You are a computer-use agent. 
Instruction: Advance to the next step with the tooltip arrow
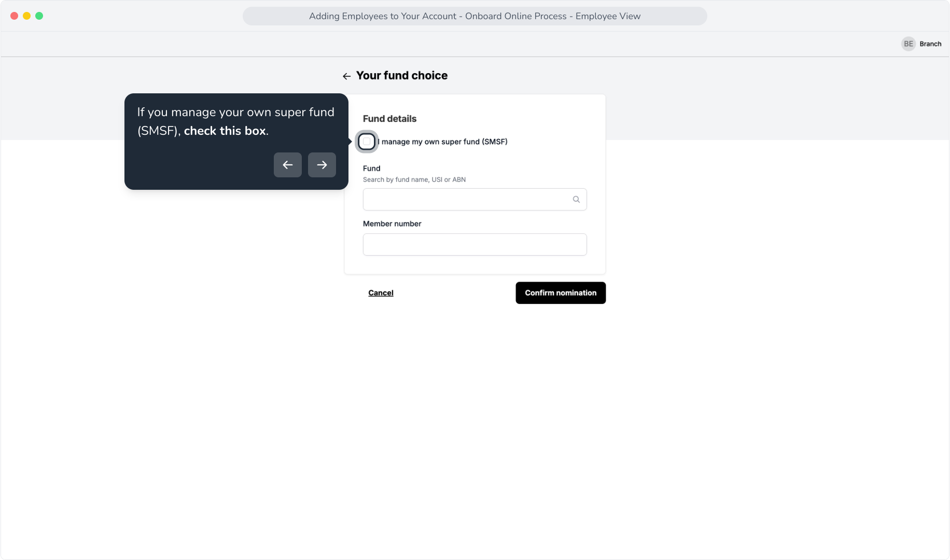(x=322, y=165)
